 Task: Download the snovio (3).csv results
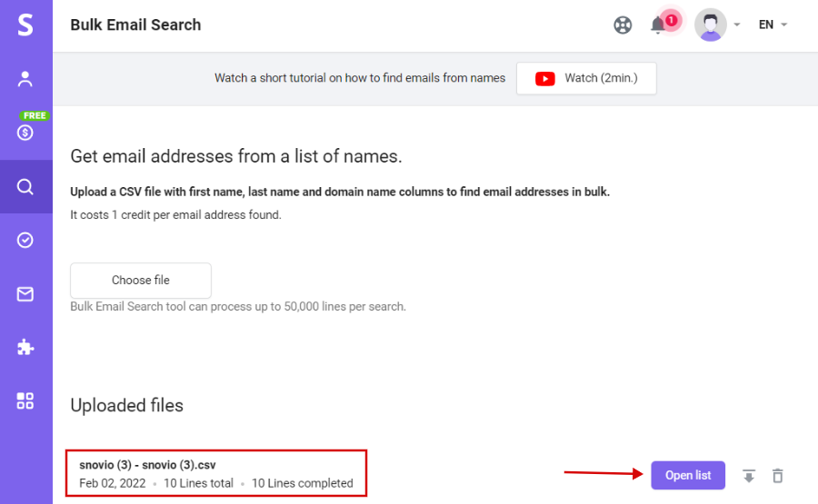749,476
